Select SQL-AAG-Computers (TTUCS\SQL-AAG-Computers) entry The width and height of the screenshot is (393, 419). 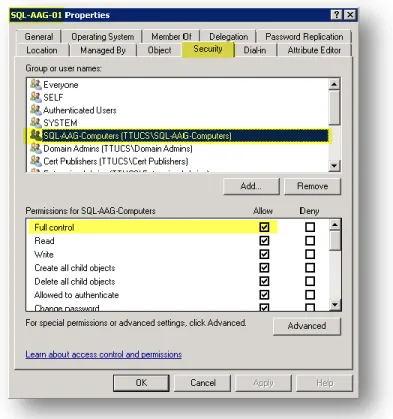178,135
